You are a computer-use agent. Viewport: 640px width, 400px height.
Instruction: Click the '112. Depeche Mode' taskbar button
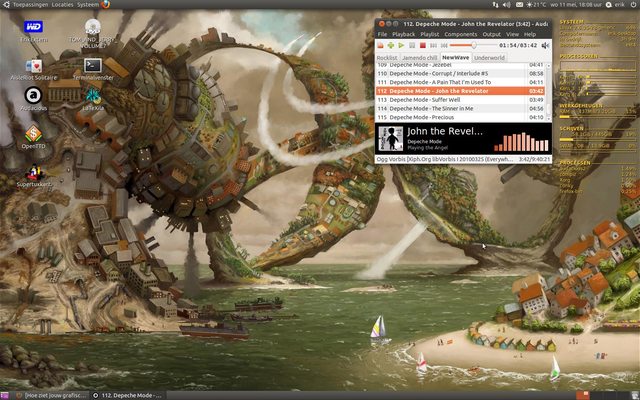(128, 396)
